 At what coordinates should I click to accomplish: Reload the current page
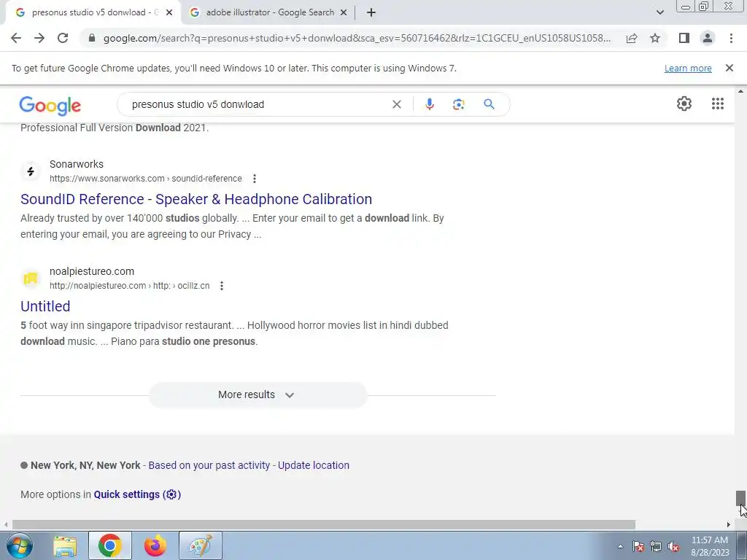tap(63, 38)
